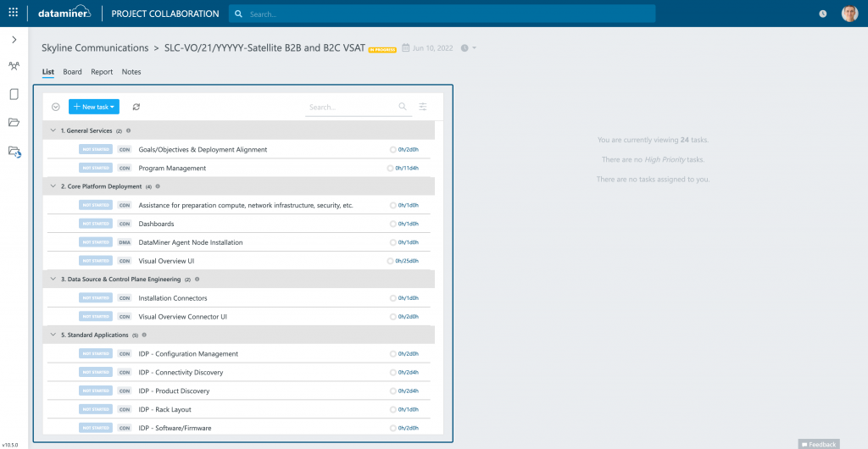This screenshot has height=449, width=868.
Task: Collapse the 5. Standard Applications group
Action: click(x=53, y=335)
